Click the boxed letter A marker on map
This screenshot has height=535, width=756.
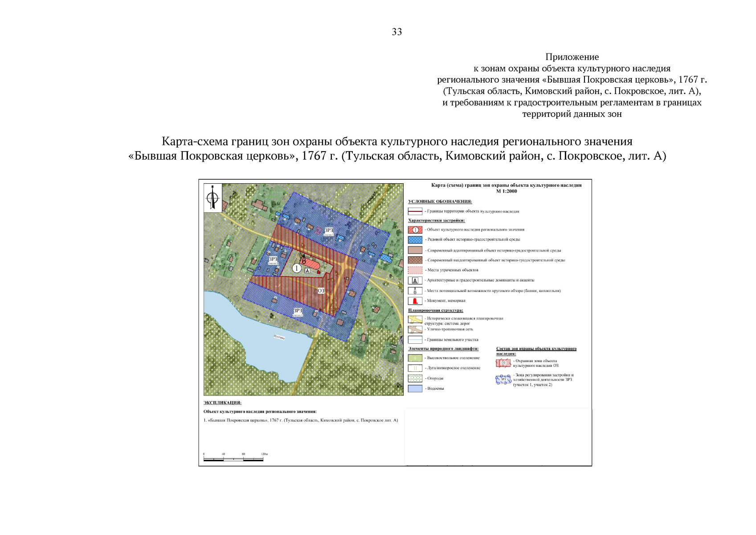point(307,271)
